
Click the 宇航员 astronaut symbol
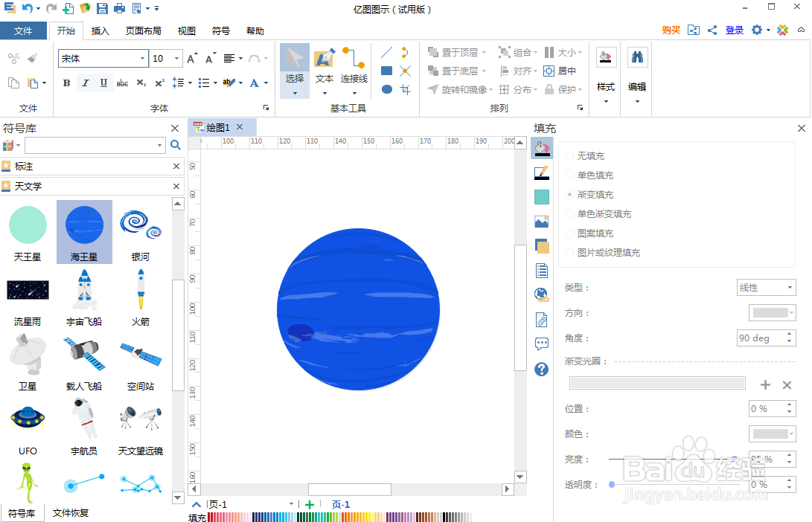tap(84, 427)
